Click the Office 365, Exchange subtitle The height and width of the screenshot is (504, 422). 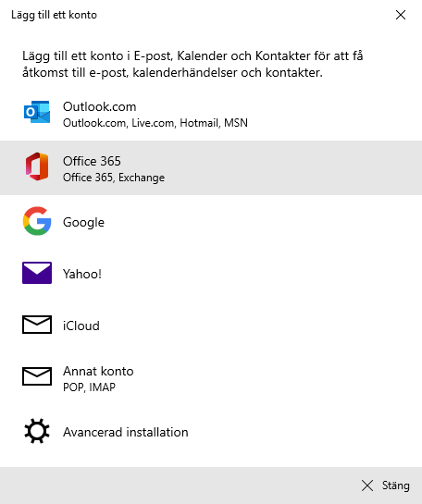(x=114, y=178)
